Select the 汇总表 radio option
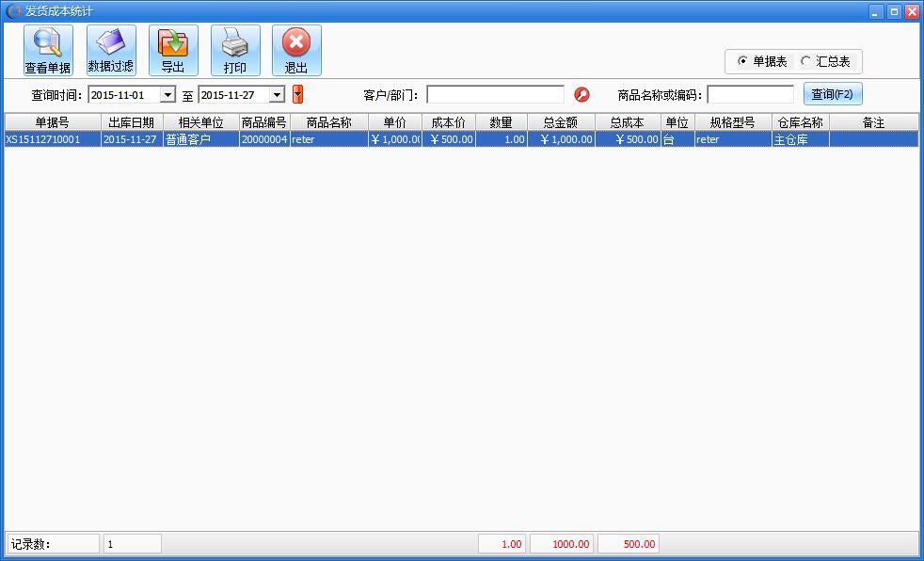The width and height of the screenshot is (924, 561). pos(825,62)
